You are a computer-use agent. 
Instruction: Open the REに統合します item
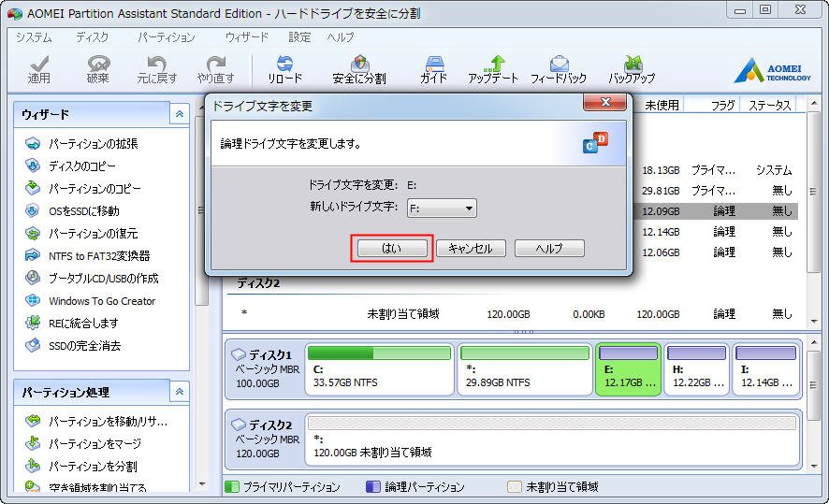72,324
